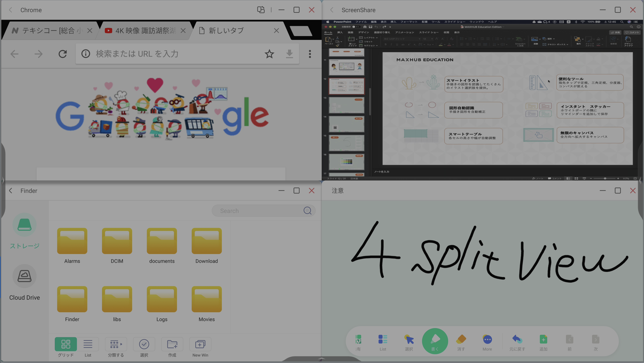The height and width of the screenshot is (363, 644).
Task: Select slide 11 thumbnail in PowerPoint
Action: (x=346, y=67)
